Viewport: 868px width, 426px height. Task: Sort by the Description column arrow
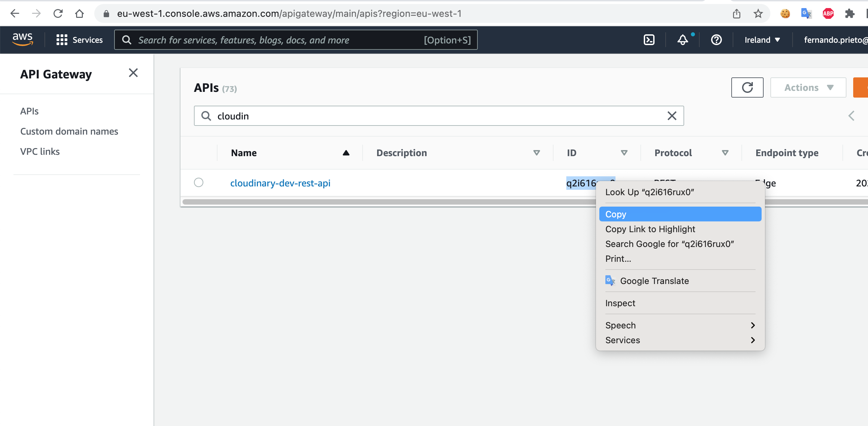point(536,153)
